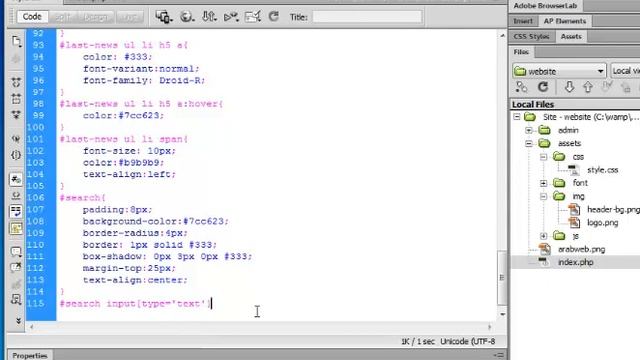Click the Files panel Refresh icon
The width and height of the screenshot is (640, 360).
click(x=543, y=87)
